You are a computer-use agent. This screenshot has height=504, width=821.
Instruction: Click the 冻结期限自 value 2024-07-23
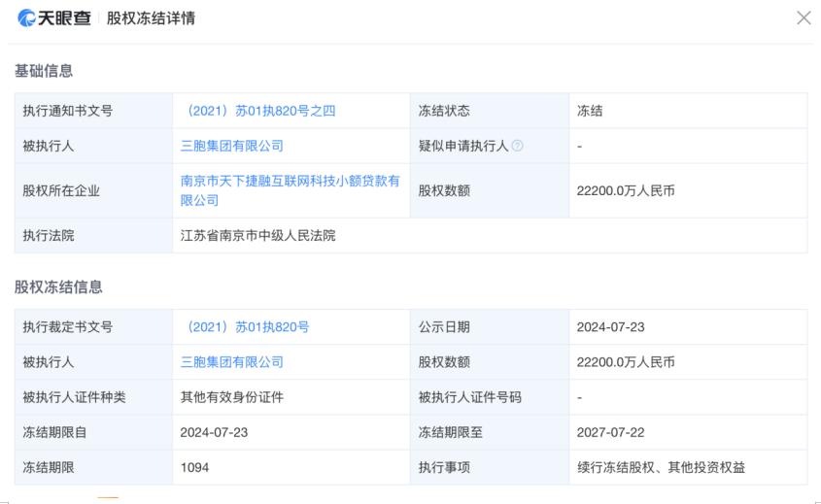[x=214, y=432]
